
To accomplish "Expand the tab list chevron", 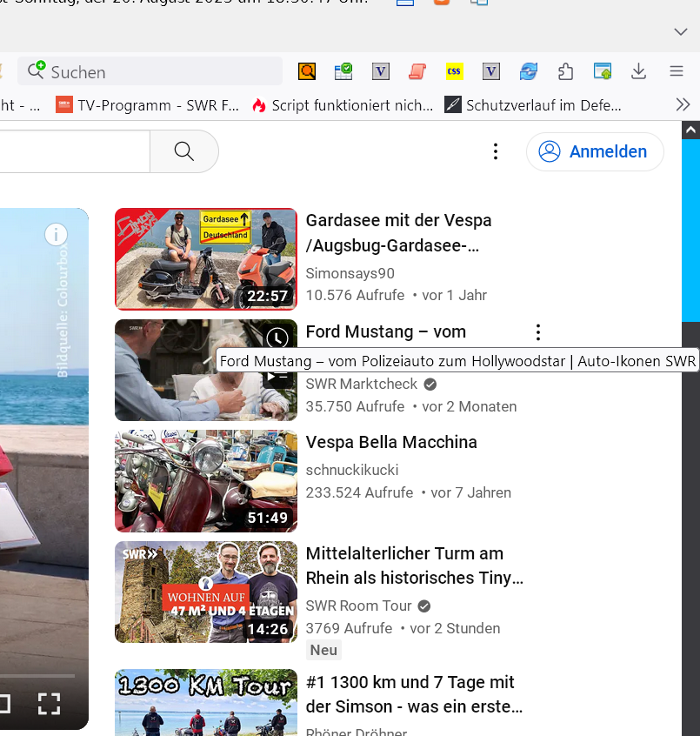I will click(681, 31).
